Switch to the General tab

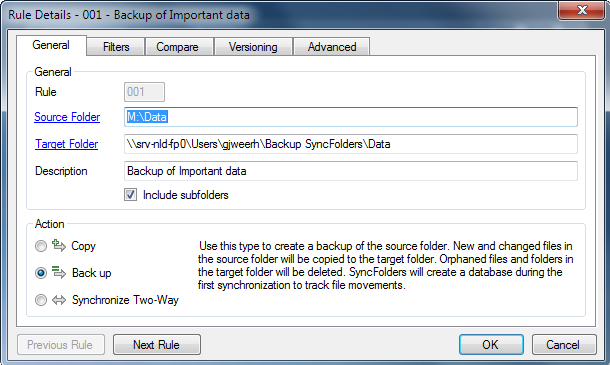pyautogui.click(x=51, y=45)
